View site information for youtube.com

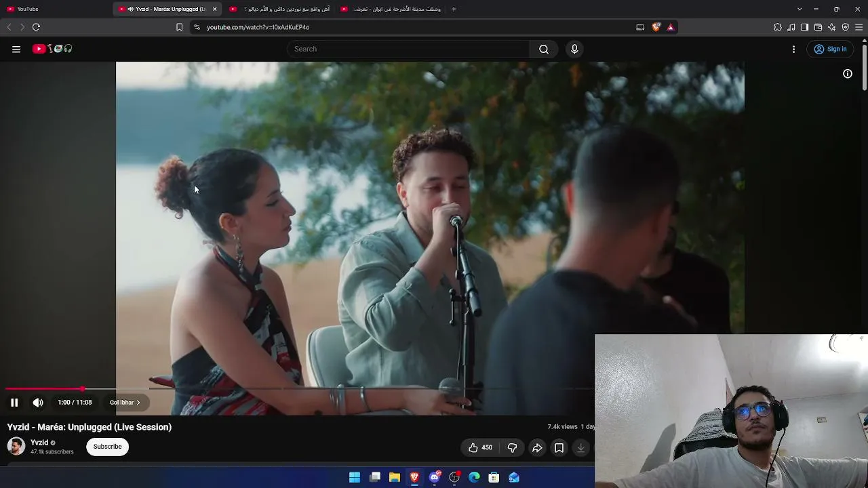click(x=197, y=27)
